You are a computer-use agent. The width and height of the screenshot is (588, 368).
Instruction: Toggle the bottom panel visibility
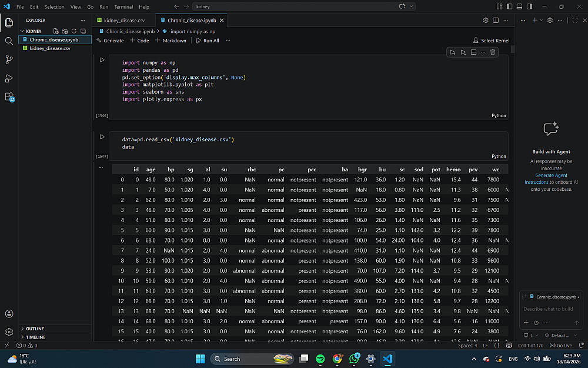coord(519,6)
